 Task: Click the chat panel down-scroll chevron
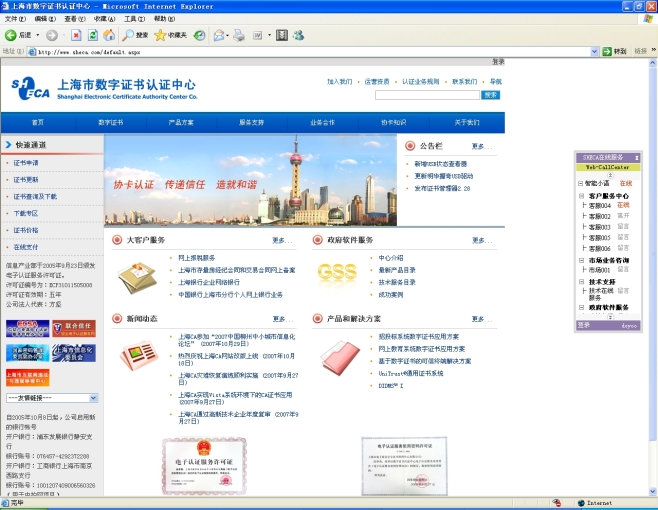tap(611, 317)
